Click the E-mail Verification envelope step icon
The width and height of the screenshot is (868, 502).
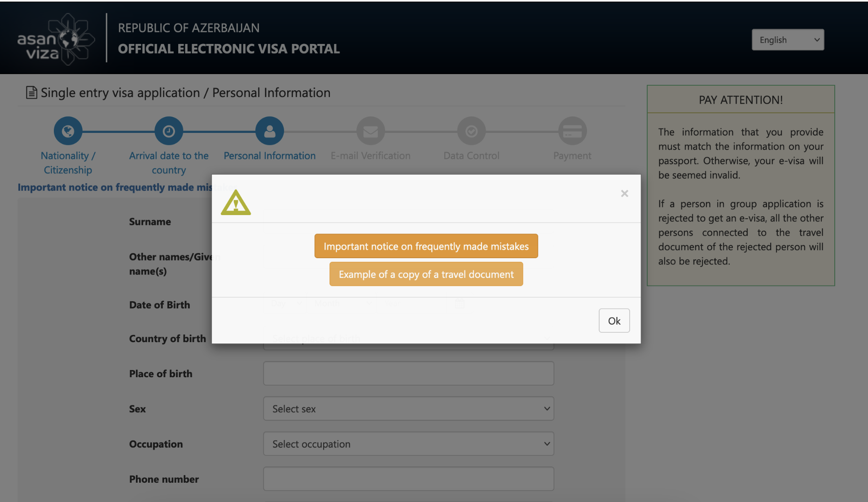(x=370, y=131)
